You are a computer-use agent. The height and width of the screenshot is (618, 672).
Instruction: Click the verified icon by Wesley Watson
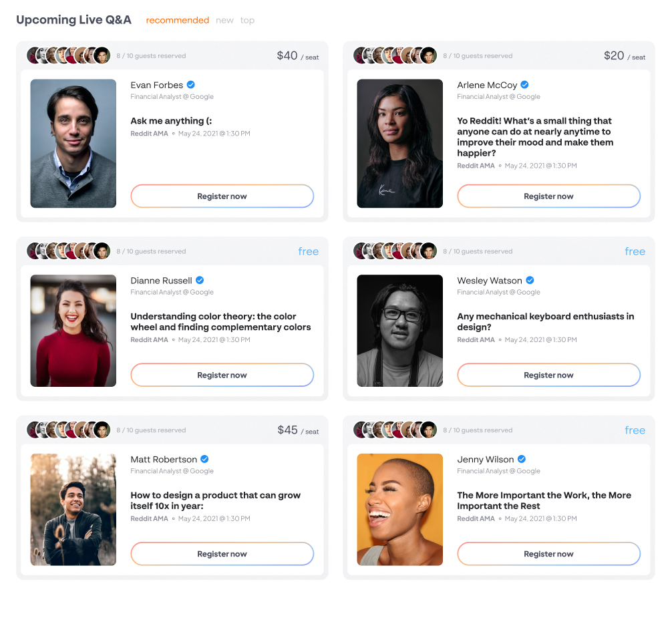click(530, 281)
